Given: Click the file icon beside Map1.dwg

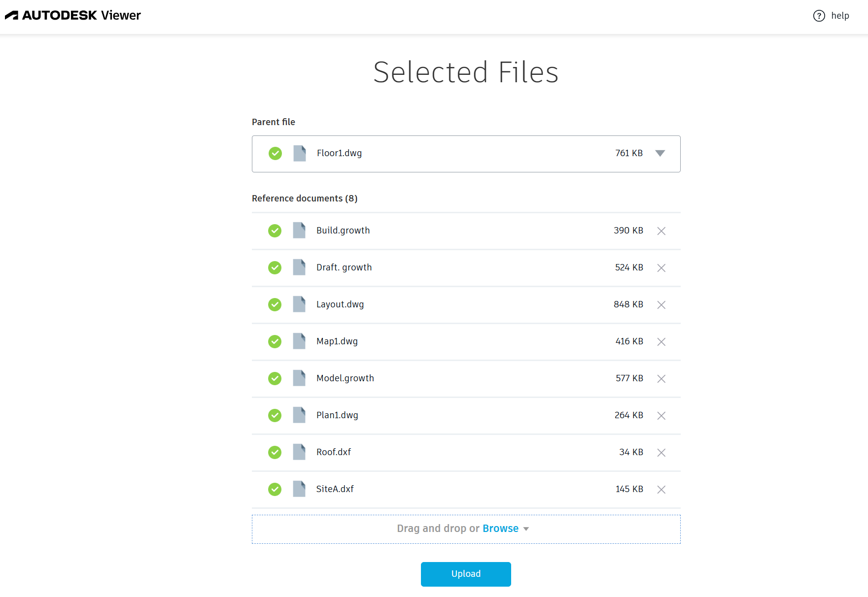Looking at the screenshot, I should 299,341.
